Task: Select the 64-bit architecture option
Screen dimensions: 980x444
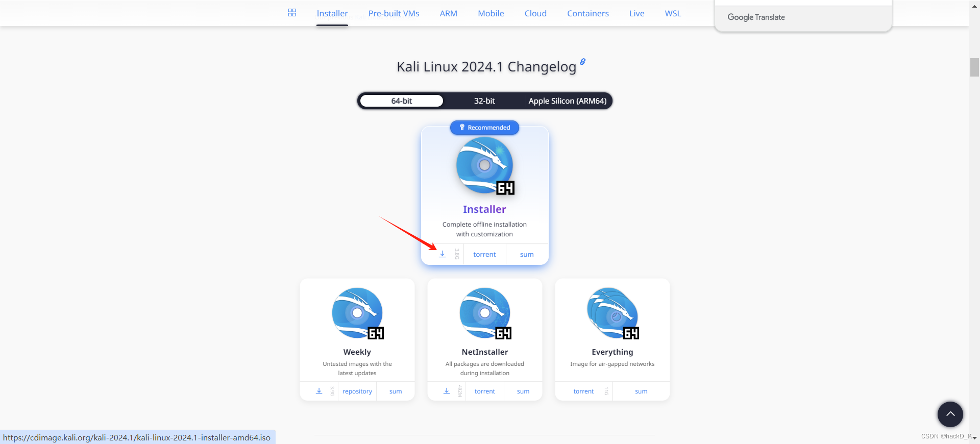Action: click(x=402, y=101)
